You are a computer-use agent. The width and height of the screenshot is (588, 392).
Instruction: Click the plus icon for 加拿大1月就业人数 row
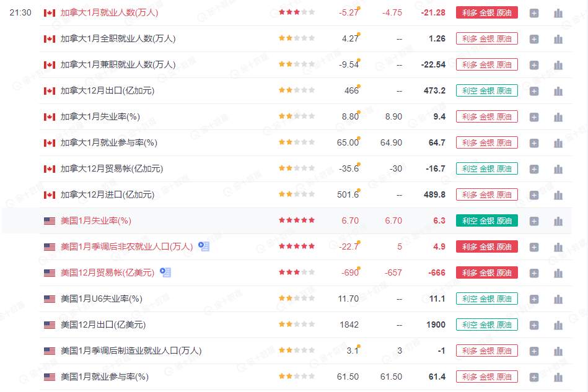pyautogui.click(x=534, y=13)
